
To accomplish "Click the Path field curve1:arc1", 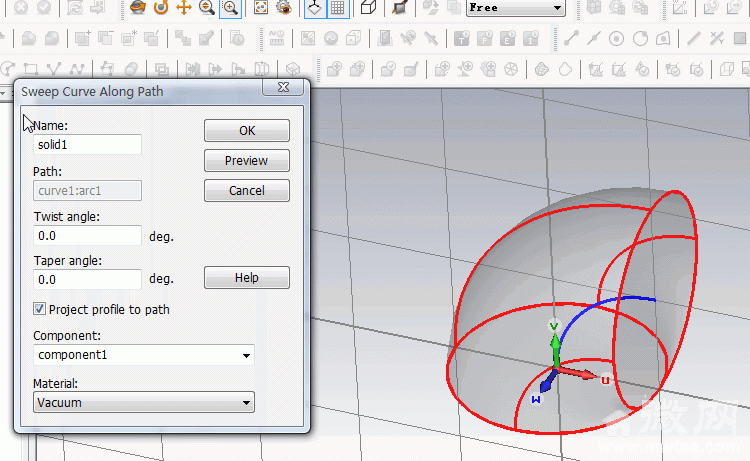I will pyautogui.click(x=87, y=191).
